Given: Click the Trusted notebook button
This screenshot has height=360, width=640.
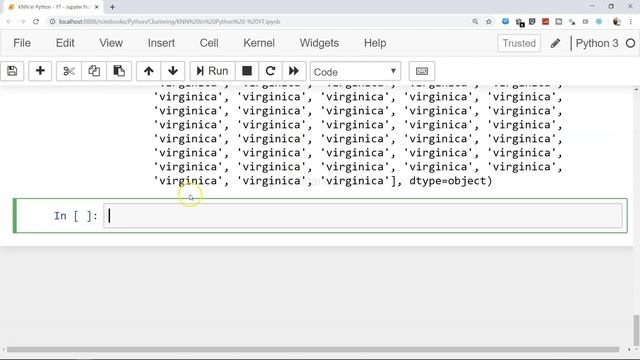Looking at the screenshot, I should point(519,43).
